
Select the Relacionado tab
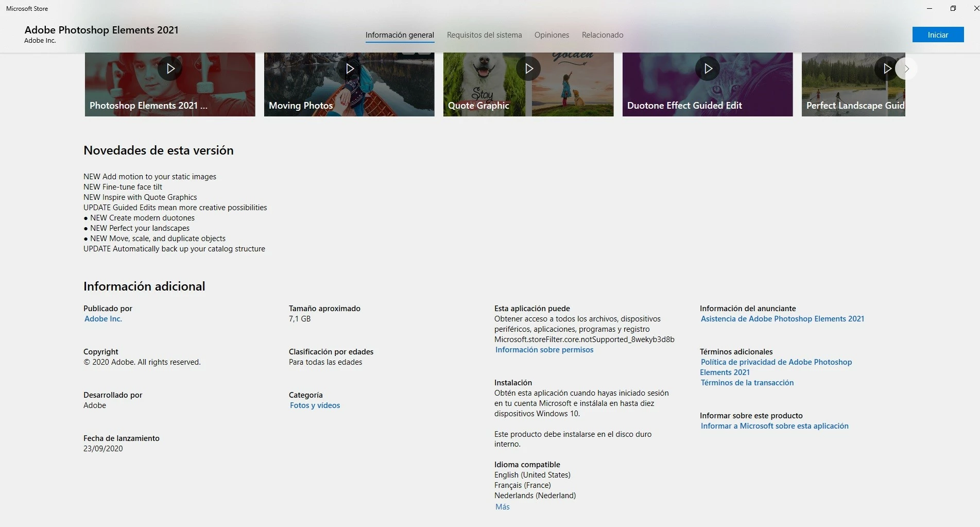[x=603, y=35]
